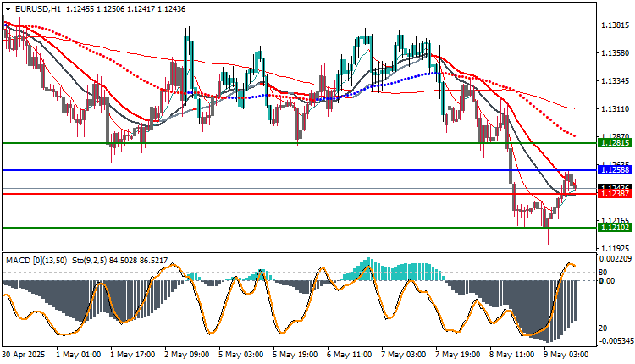Click the 1 May 01:00 time label
The image size is (635, 364).
tap(78, 355)
